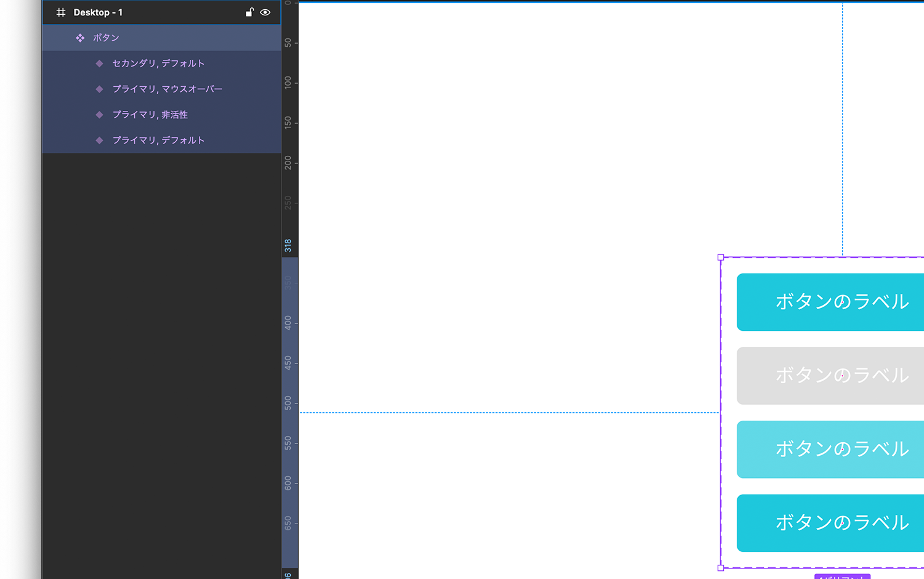Select the セカンダリ, デフォルト variant layer
The image size is (924, 579).
coord(161,63)
